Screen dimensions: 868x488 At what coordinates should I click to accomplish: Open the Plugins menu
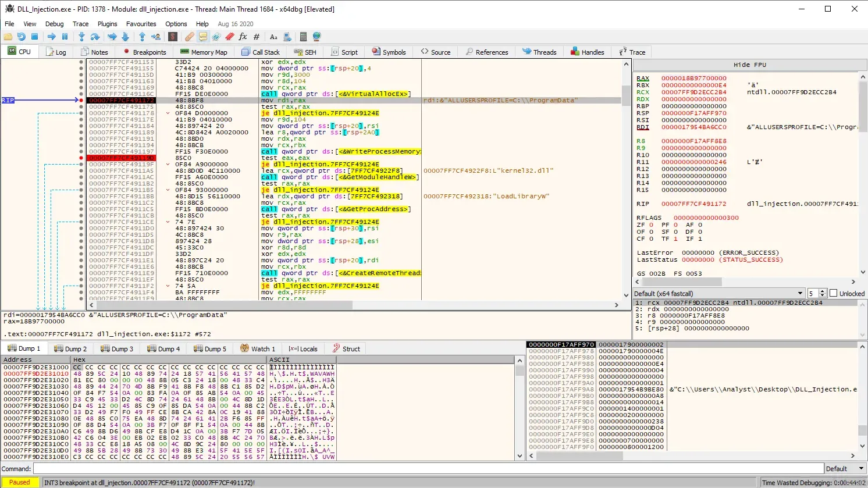(x=107, y=24)
